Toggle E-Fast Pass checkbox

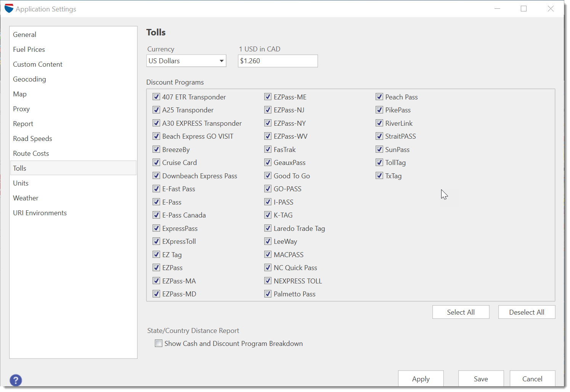coord(156,189)
